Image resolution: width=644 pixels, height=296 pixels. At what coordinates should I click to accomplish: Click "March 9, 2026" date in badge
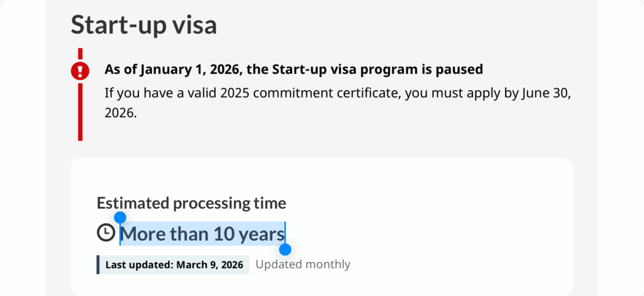(x=209, y=265)
